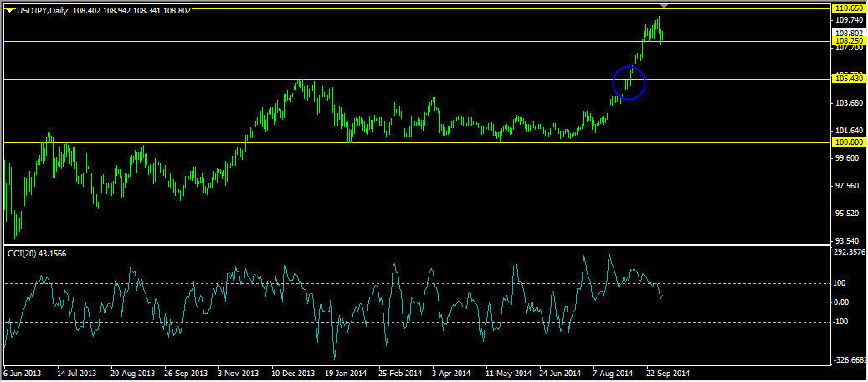Click the 108.802 current price label
Image resolution: width=868 pixels, height=382 pixels.
pyautogui.click(x=849, y=33)
